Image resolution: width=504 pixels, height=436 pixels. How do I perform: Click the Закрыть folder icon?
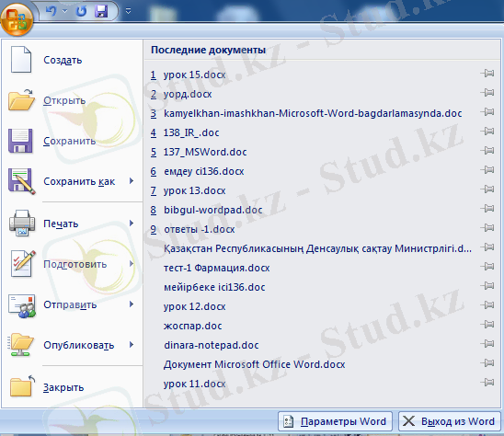(21, 386)
